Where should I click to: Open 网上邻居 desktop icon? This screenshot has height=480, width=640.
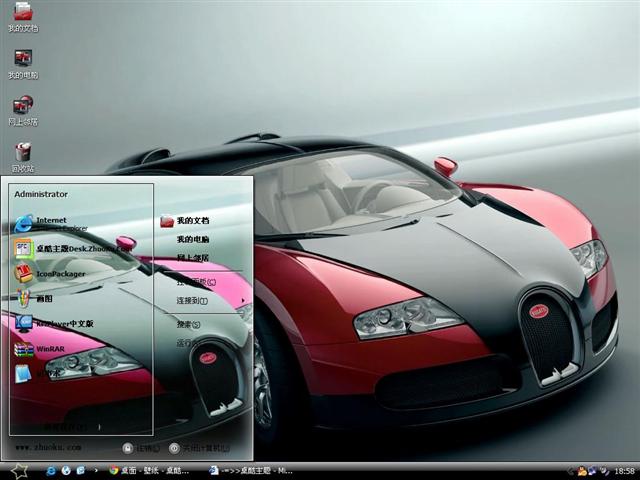pyautogui.click(x=23, y=111)
